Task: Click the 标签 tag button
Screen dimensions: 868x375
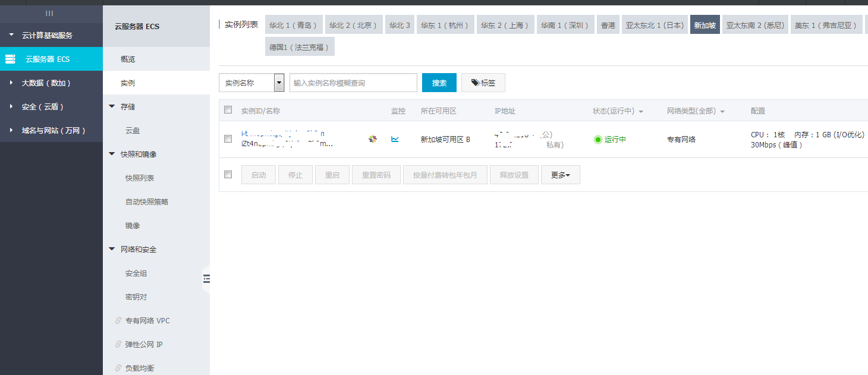Action: (483, 83)
